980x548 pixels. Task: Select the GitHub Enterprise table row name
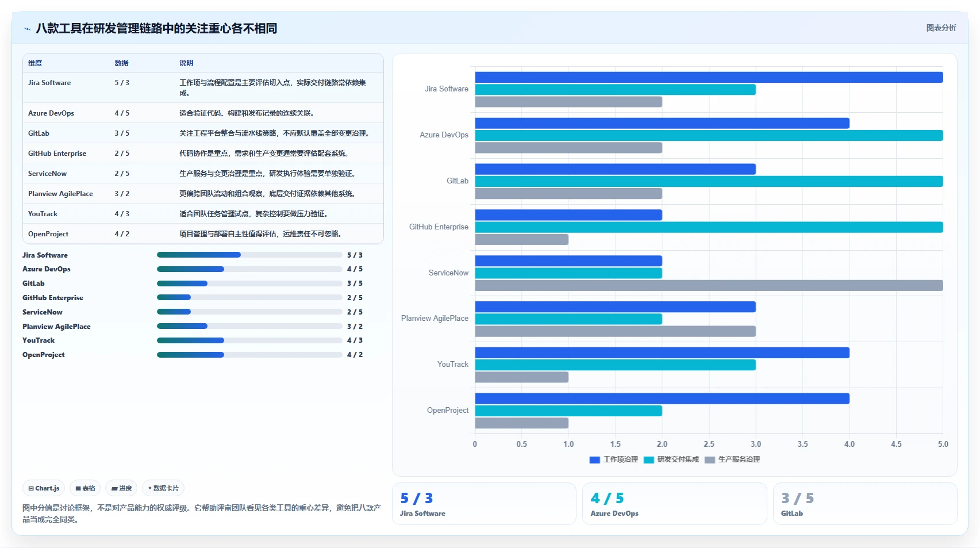click(x=57, y=154)
